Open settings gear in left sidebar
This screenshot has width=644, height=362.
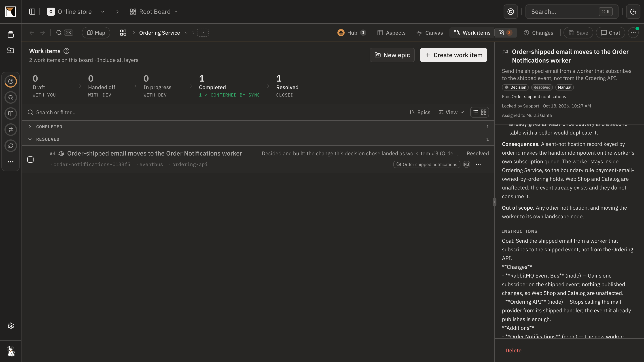[x=11, y=326]
